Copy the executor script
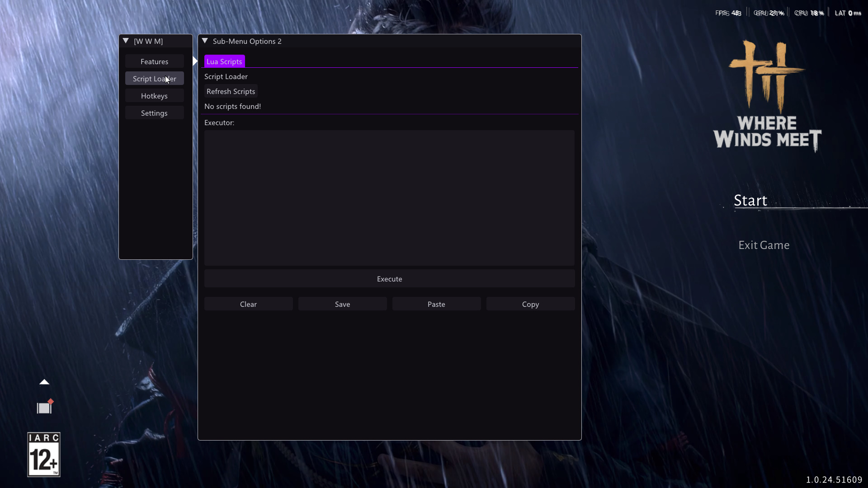Image resolution: width=868 pixels, height=488 pixels. [x=531, y=304]
